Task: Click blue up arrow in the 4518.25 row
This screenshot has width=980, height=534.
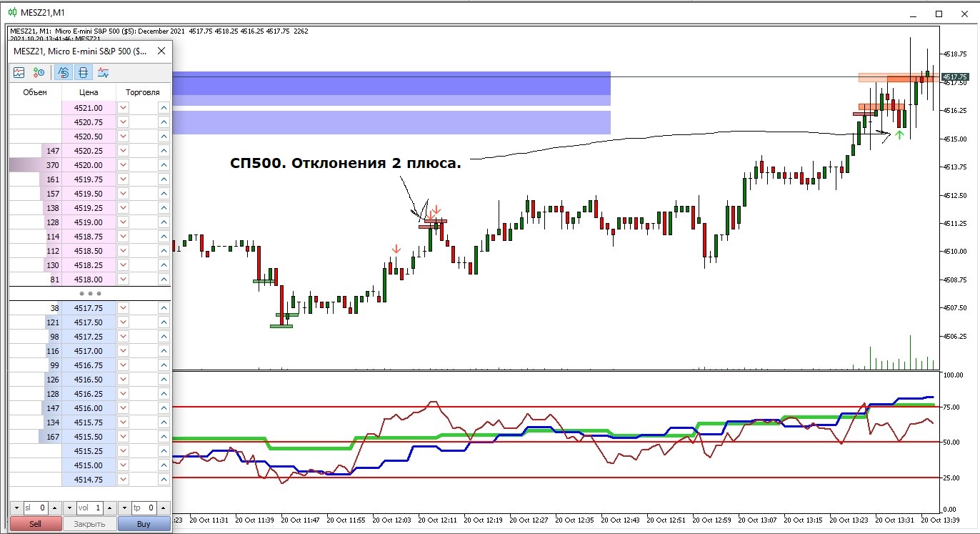Action: pos(164,265)
